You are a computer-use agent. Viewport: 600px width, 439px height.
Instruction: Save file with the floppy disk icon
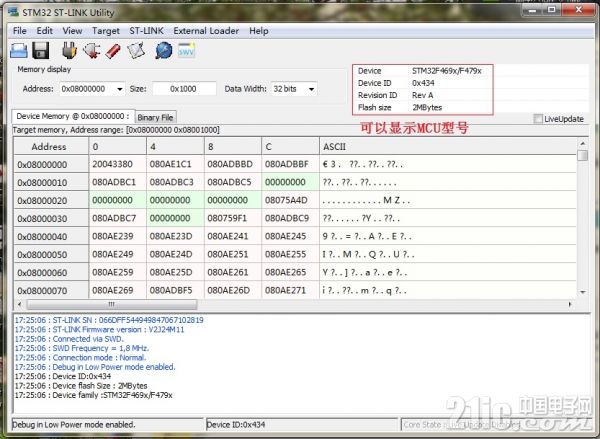[x=41, y=51]
